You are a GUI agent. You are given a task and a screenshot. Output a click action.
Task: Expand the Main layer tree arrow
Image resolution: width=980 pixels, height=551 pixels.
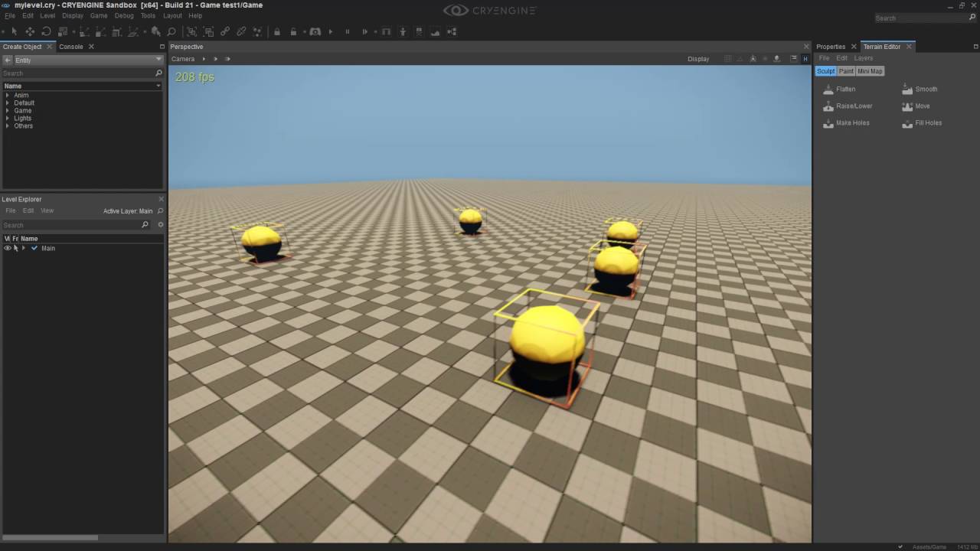click(24, 248)
